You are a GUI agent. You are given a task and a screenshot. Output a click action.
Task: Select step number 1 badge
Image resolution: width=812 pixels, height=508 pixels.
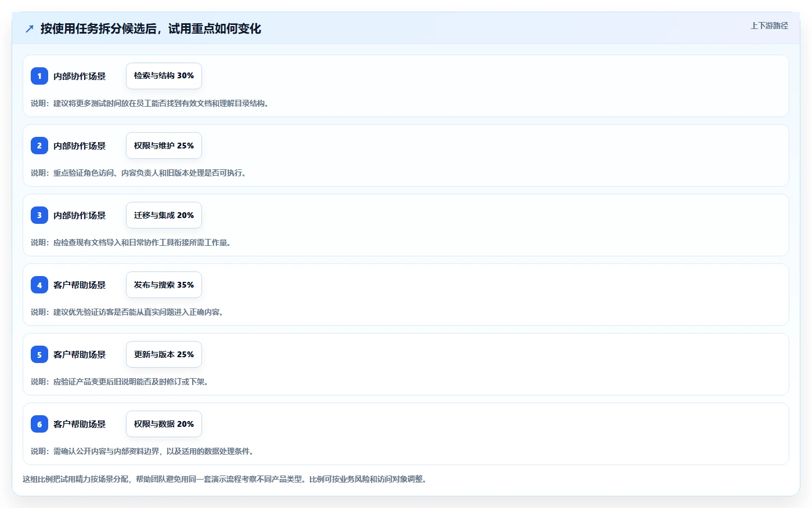[39, 76]
